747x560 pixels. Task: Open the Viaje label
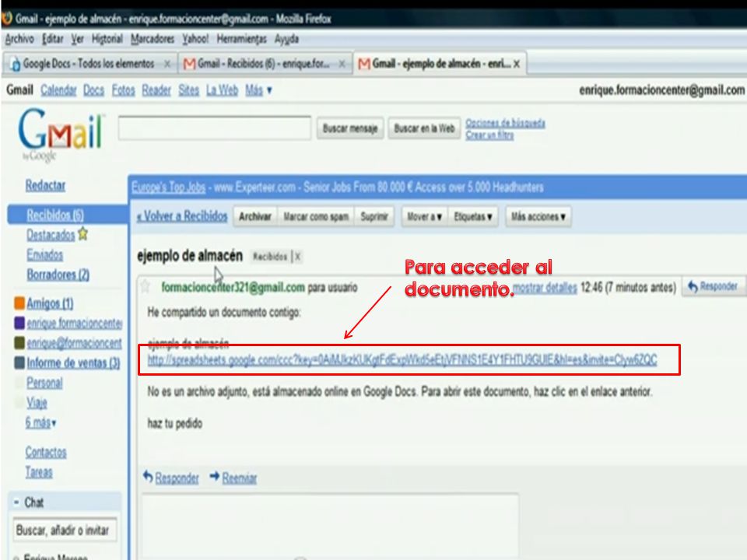pos(37,403)
